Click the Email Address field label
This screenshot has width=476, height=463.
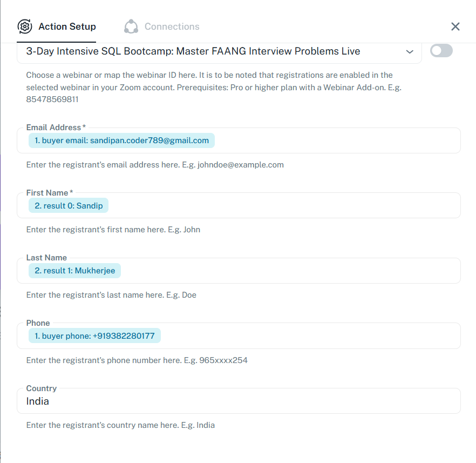pyautogui.click(x=54, y=128)
